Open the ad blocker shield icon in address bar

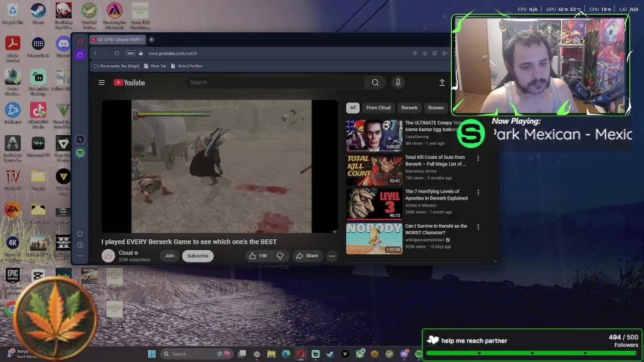435,53
